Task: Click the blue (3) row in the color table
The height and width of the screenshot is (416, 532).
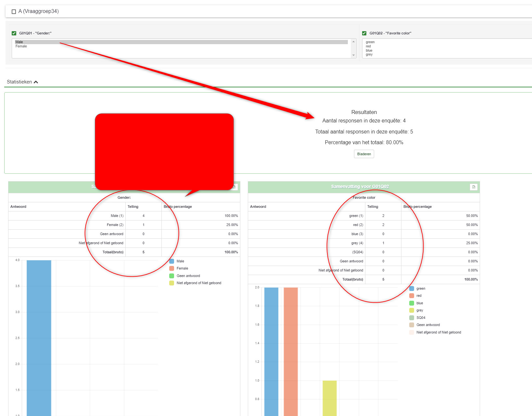Action: 364,234
